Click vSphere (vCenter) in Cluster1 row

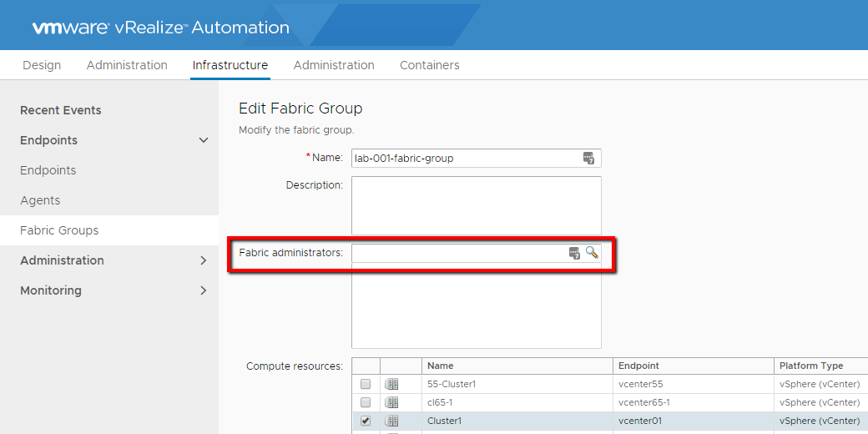(x=820, y=421)
